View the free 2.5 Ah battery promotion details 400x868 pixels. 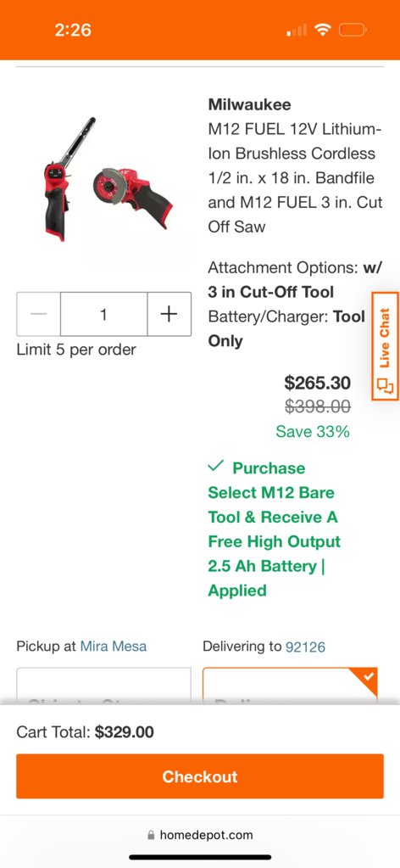275,529
